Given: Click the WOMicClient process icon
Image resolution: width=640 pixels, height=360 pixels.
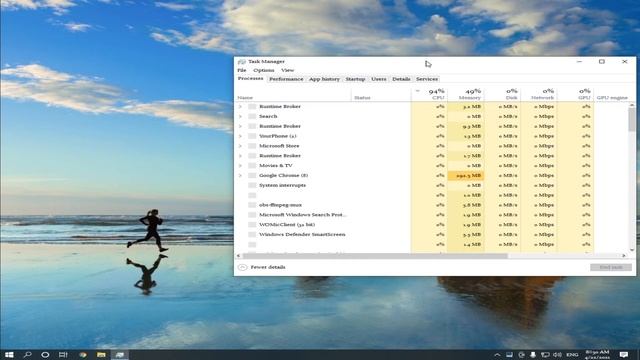Looking at the screenshot, I should 252,224.
